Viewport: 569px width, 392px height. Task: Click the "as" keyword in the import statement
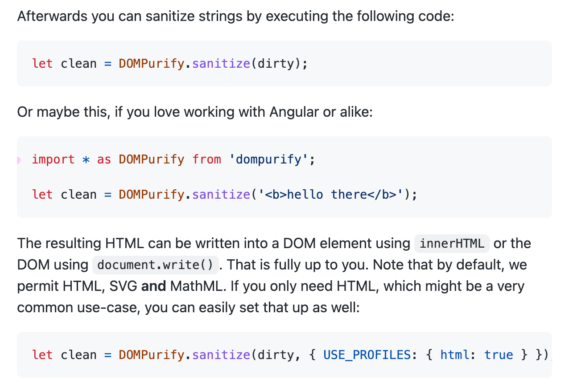click(104, 159)
